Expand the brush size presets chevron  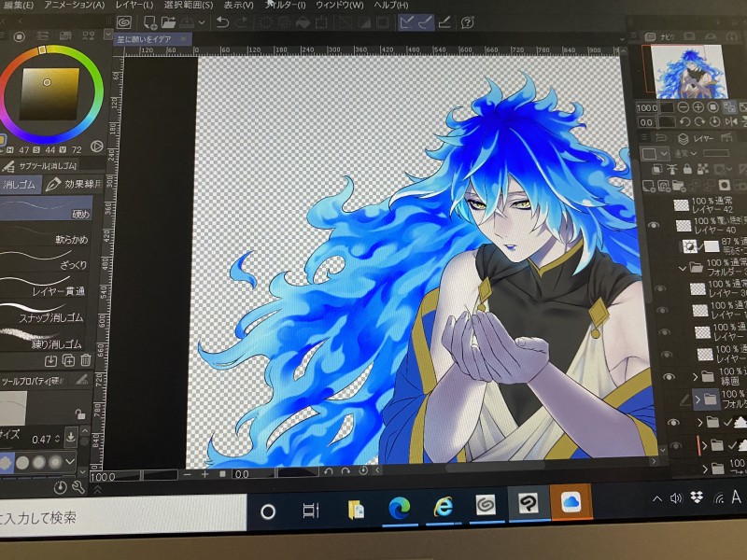[x=70, y=461]
